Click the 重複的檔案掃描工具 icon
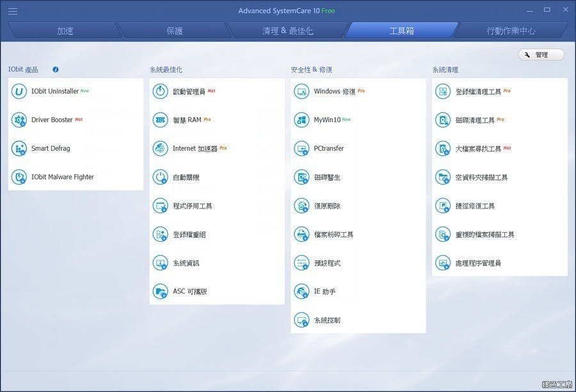The image size is (576, 392). [x=443, y=234]
